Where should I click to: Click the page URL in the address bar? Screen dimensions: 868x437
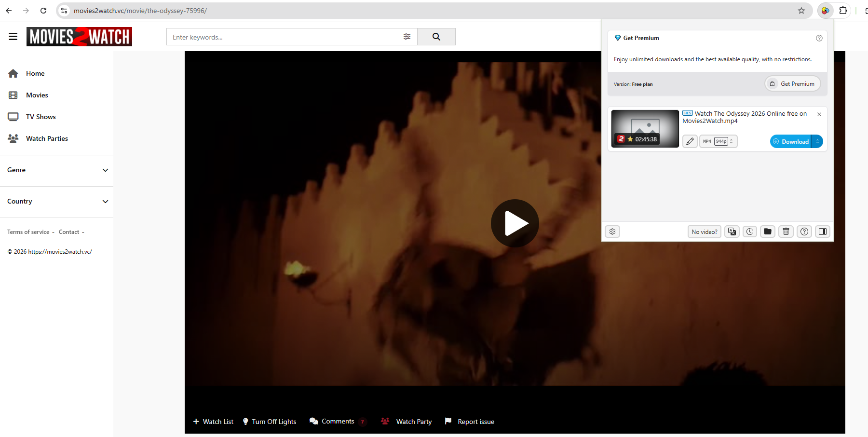(x=140, y=11)
